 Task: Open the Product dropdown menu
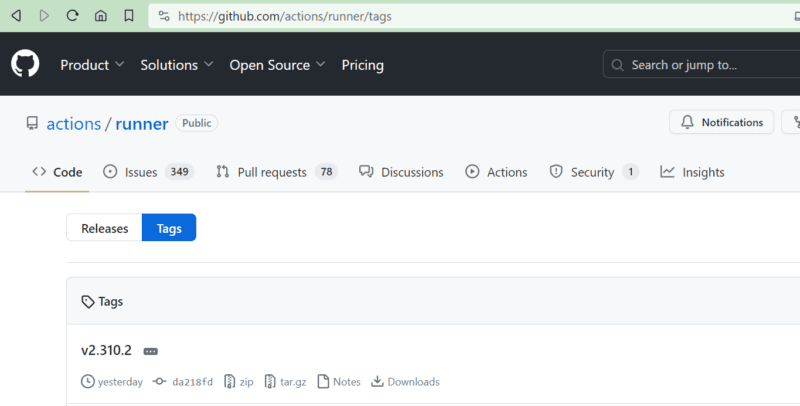pos(92,65)
